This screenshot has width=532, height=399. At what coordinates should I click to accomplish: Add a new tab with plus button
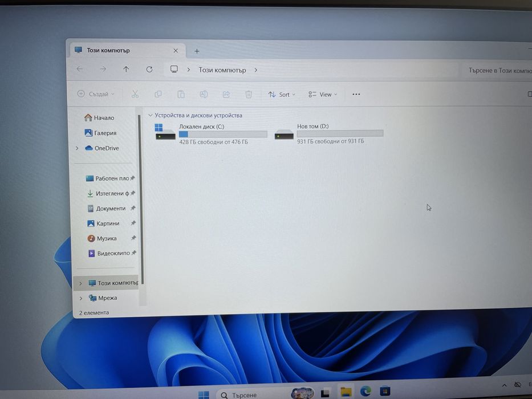(197, 51)
